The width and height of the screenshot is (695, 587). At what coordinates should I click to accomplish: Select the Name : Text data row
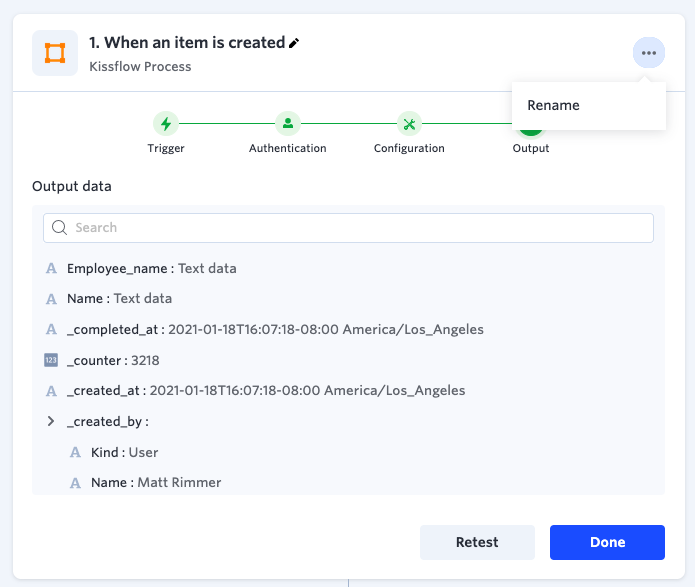pyautogui.click(x=119, y=298)
